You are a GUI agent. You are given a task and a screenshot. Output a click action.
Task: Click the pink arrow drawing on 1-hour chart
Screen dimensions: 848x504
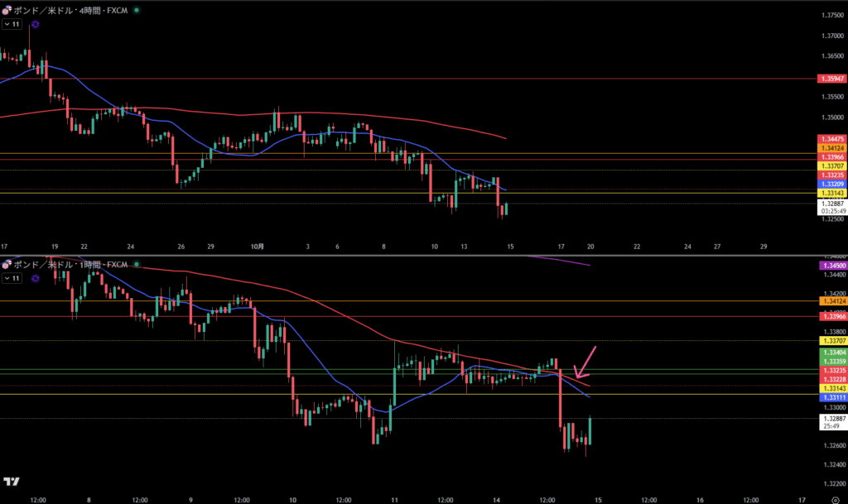(x=585, y=362)
